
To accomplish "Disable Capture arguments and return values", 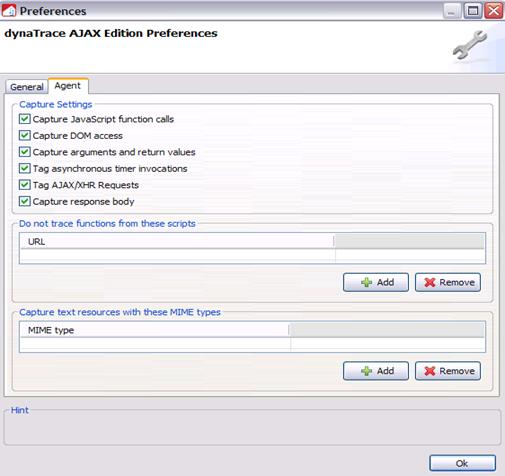I will coord(25,152).
